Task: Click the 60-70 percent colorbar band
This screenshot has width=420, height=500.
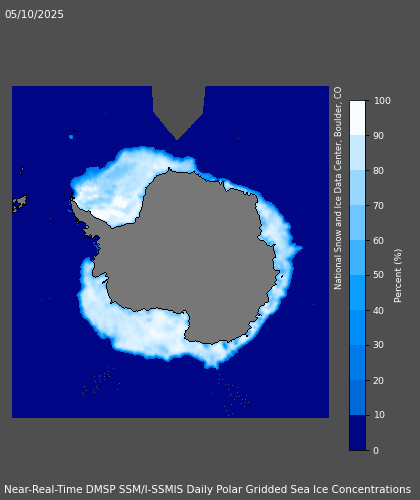Action: (357, 222)
